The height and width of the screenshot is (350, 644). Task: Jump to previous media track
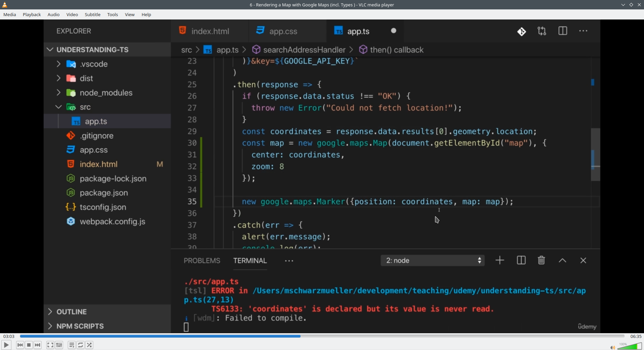coord(20,345)
